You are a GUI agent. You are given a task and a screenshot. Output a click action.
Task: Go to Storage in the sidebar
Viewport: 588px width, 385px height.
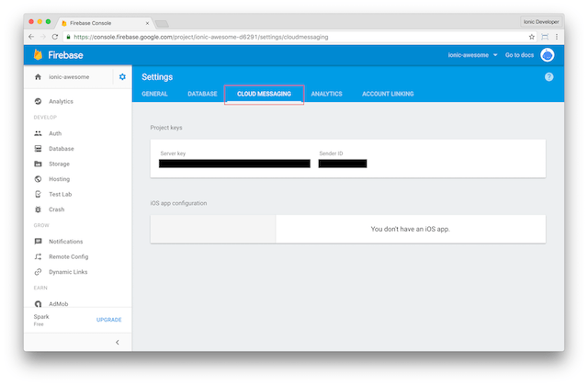tap(58, 164)
